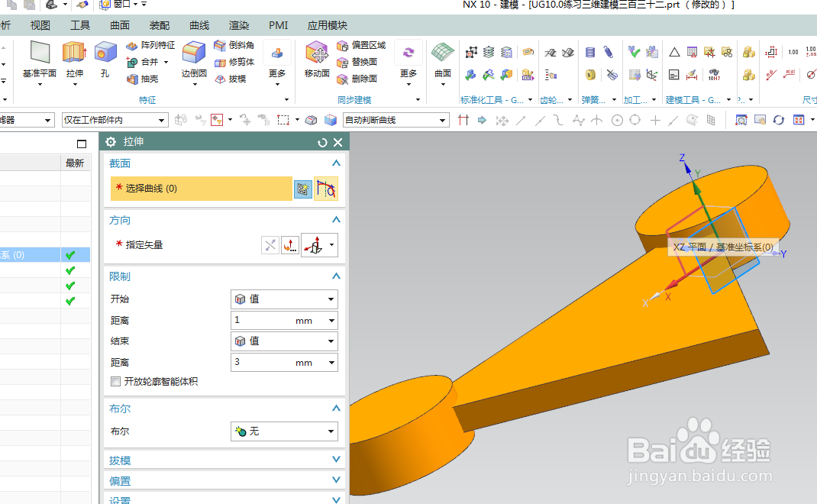Click the 最新 column header
The image size is (817, 504).
click(x=75, y=163)
